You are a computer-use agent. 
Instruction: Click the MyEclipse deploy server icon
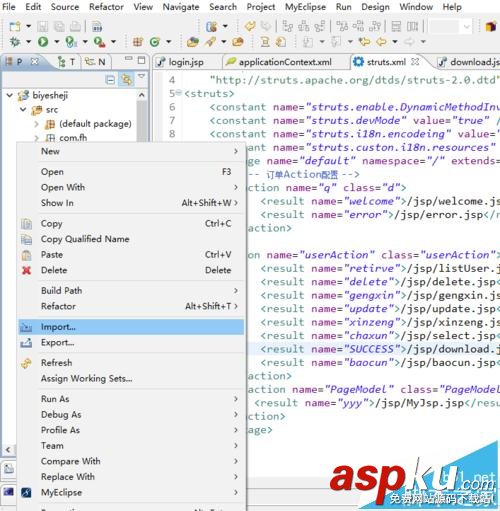coord(212,26)
